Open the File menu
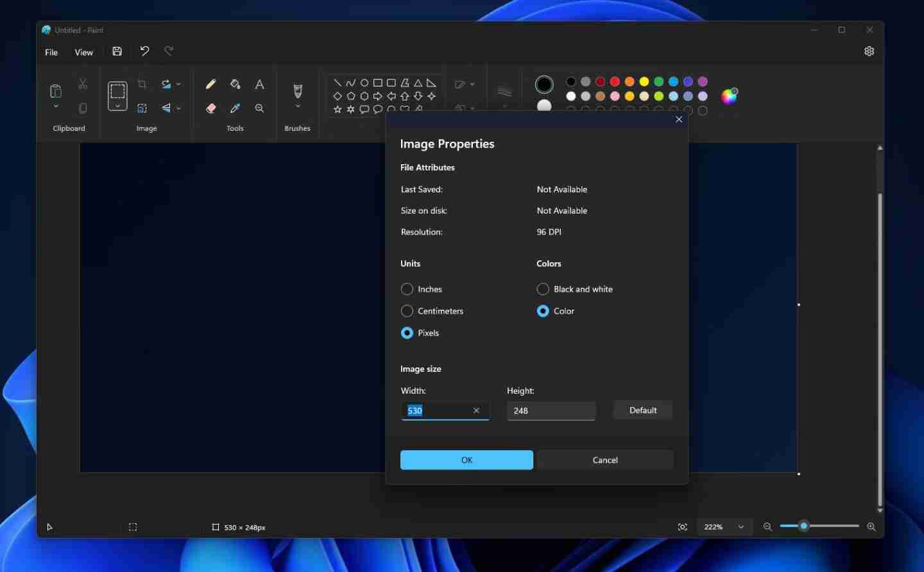 (51, 52)
